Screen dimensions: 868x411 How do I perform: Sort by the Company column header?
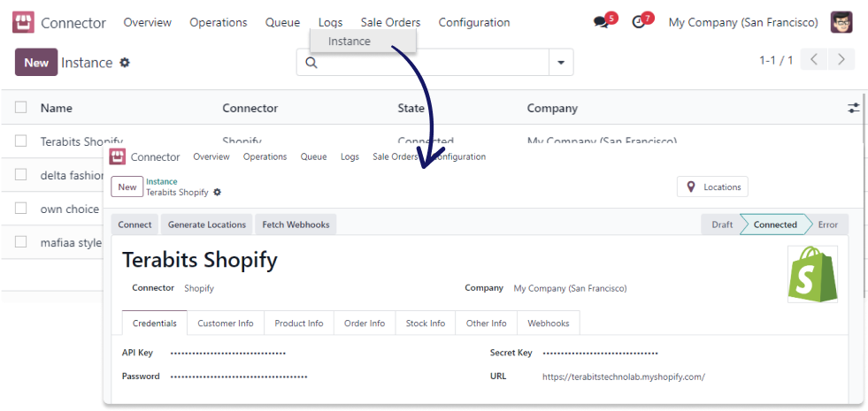552,109
